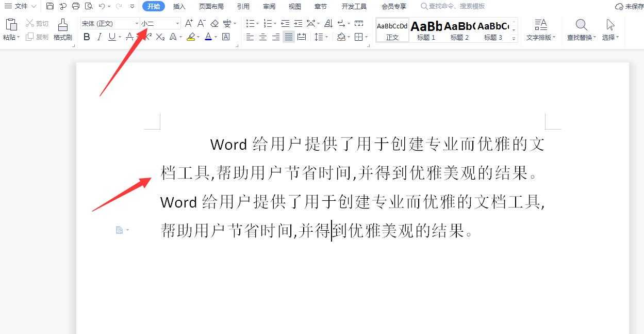Viewport: 644px width, 334px height.
Task: Click the Print icon in quick access toolbar
Action: click(76, 6)
